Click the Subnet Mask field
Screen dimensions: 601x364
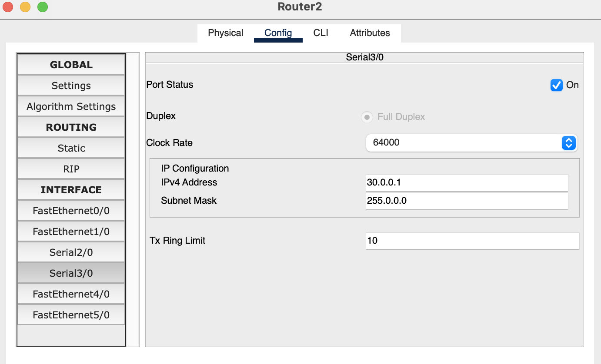click(467, 201)
